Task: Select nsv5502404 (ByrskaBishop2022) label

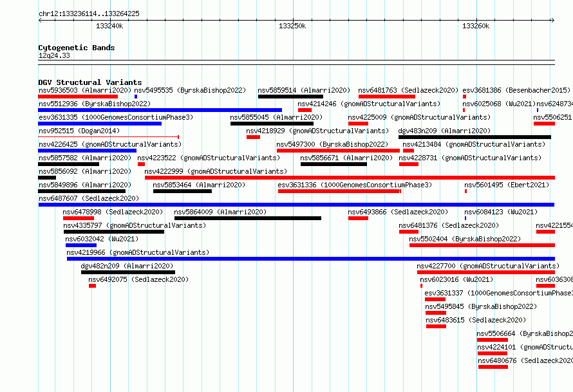Action: tap(465, 239)
